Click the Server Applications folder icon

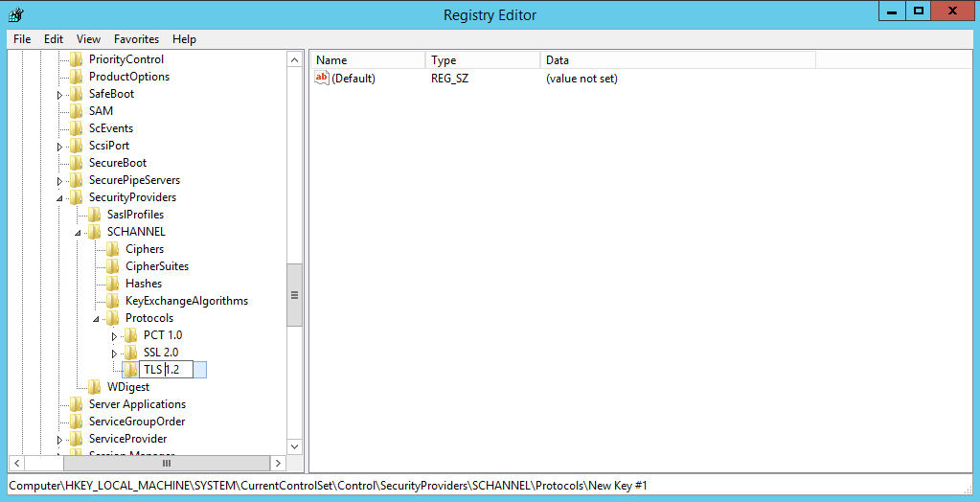[77, 404]
